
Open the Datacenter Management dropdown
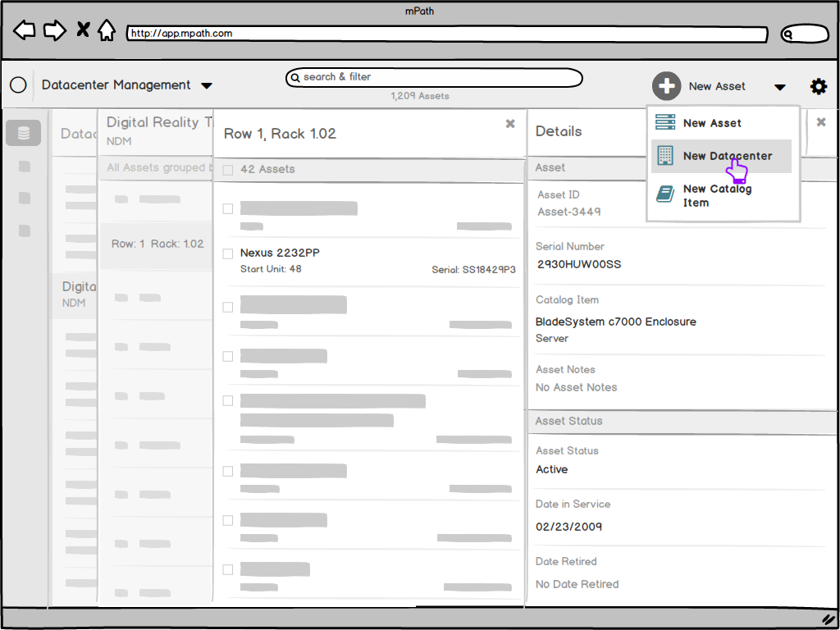pyautogui.click(x=207, y=85)
